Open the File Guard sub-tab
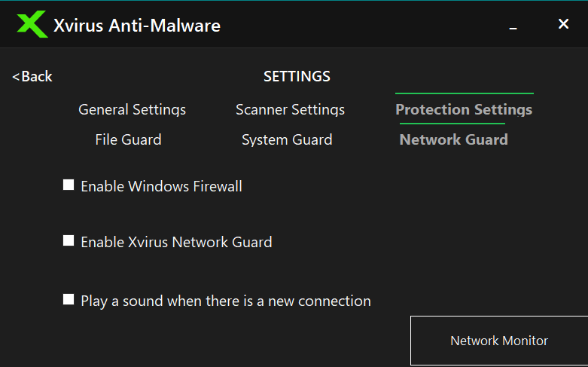This screenshot has height=367, width=588. click(128, 139)
